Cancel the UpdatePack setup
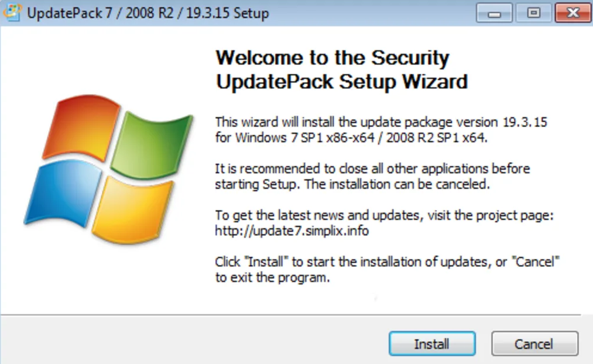This screenshot has width=593, height=364. pyautogui.click(x=535, y=344)
